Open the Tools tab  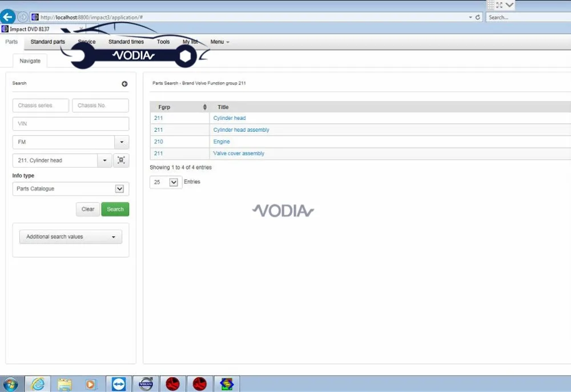click(x=163, y=42)
